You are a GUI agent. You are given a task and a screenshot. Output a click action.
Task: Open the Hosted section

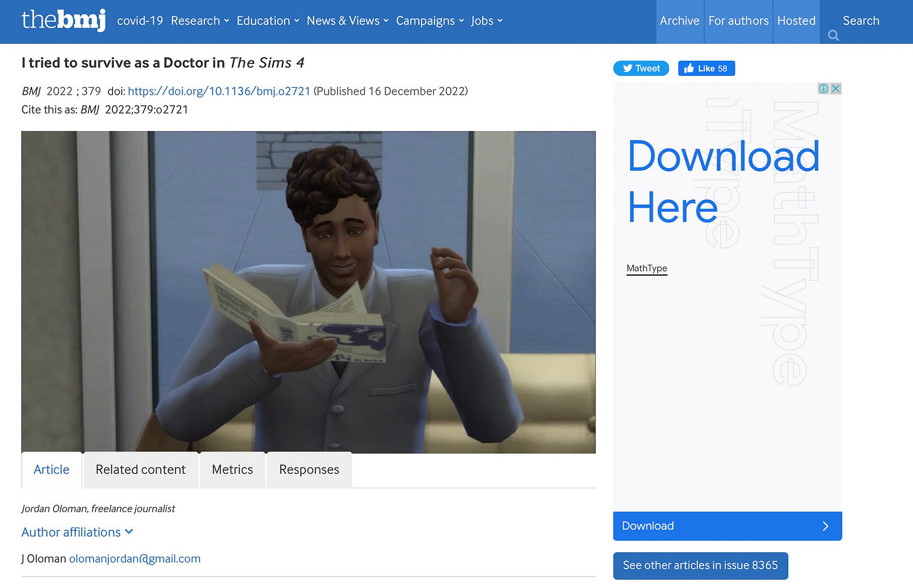[796, 21]
